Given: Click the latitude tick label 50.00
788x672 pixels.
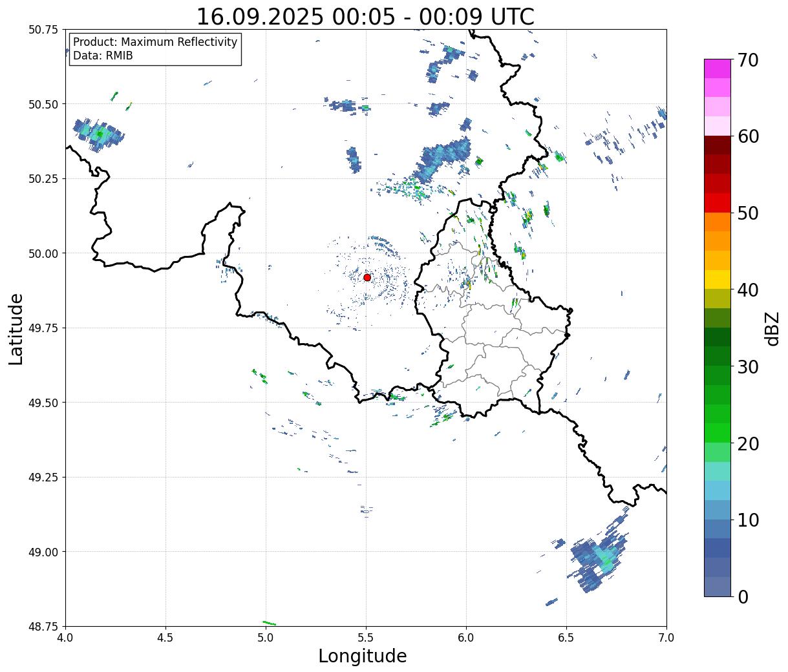Looking at the screenshot, I should 43,253.
